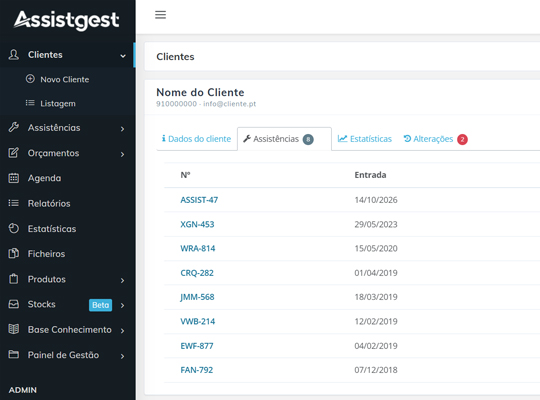Click the plus icon beside Novo Cliente
This screenshot has height=400, width=540.
click(30, 79)
